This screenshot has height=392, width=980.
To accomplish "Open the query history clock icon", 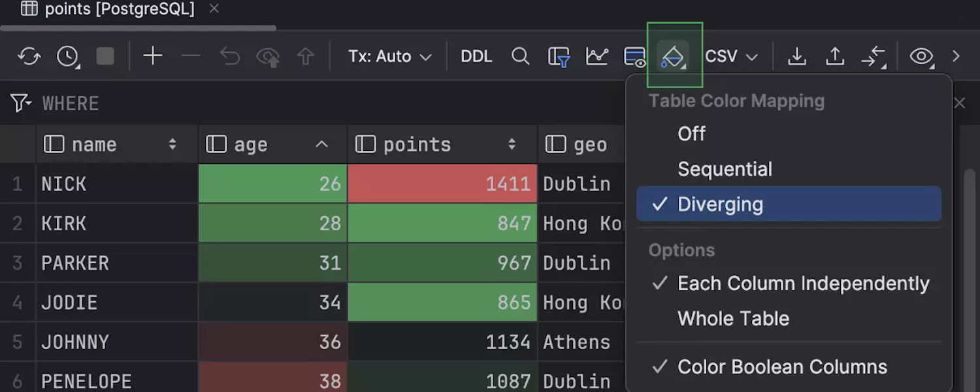I will [x=68, y=56].
